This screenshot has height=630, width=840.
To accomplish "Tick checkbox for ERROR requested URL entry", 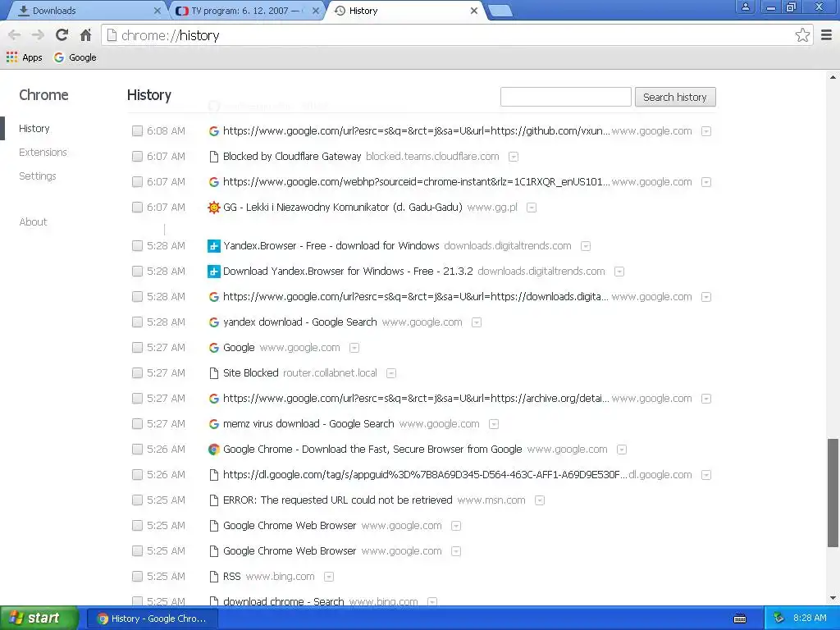I will tap(137, 500).
